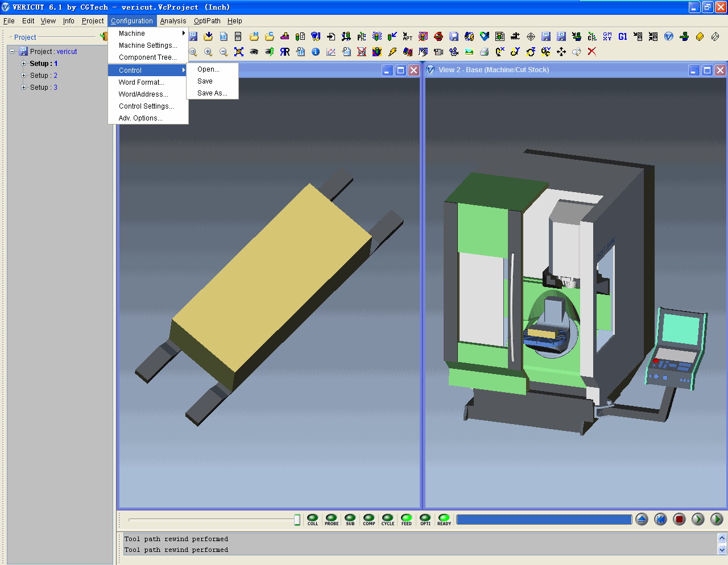Click the Zoom In magnifier icon
Screen dimensions: 728x565
208,52
